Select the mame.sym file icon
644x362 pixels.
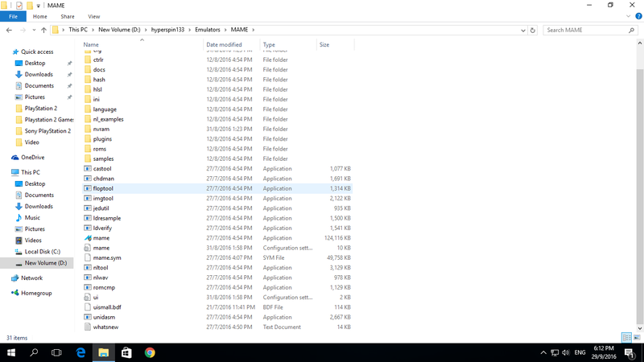(x=88, y=257)
